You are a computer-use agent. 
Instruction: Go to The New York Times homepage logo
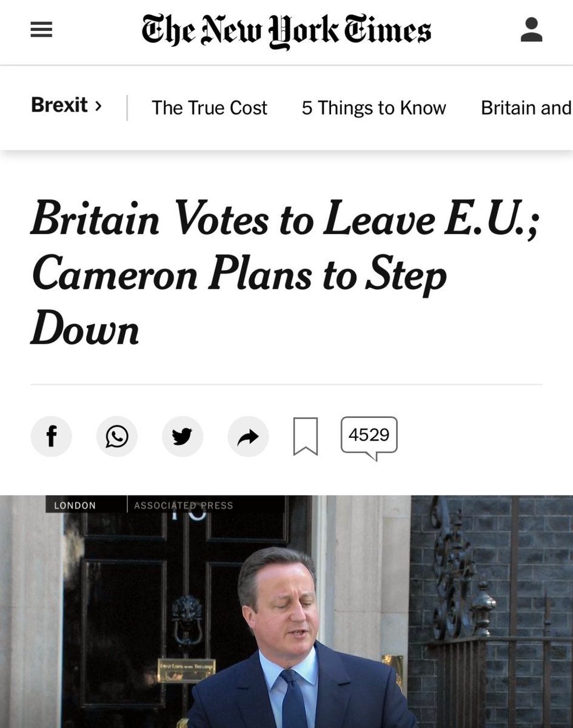pos(286,30)
